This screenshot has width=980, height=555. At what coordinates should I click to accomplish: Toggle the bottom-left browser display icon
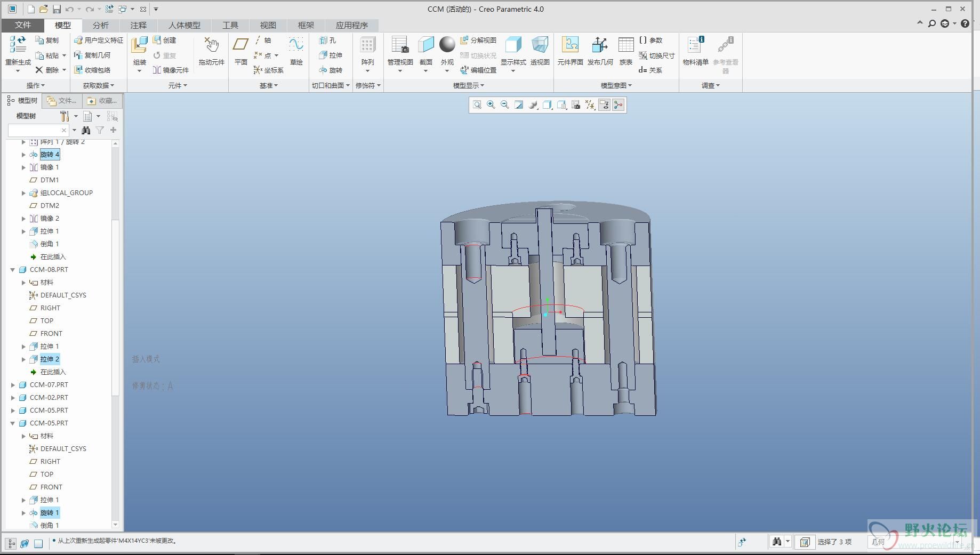[25, 543]
